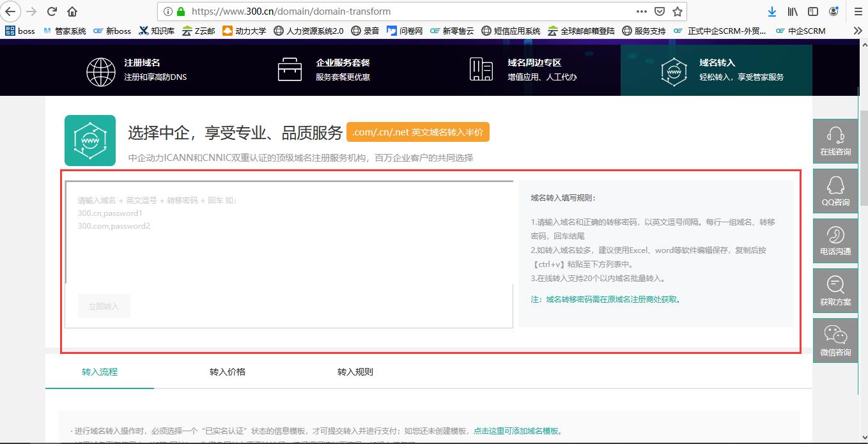Click the 立即转入 submit button
Screen dimensions: 868x444
[104, 306]
